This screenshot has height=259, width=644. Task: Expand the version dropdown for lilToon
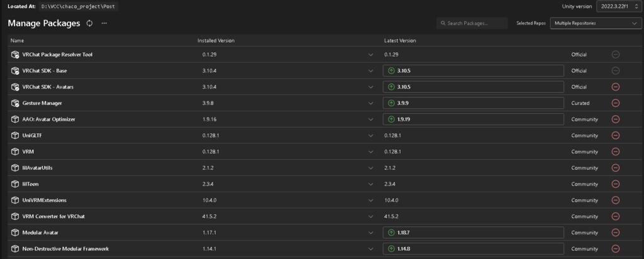point(371,184)
